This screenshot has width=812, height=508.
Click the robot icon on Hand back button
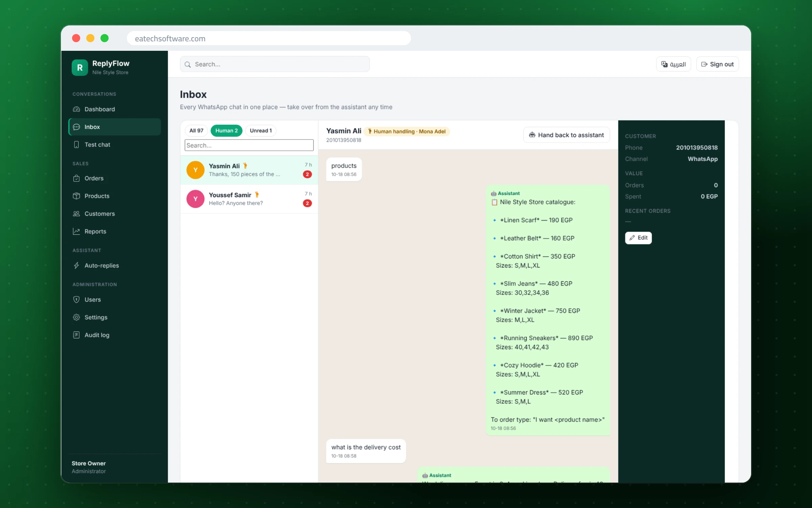pyautogui.click(x=532, y=135)
